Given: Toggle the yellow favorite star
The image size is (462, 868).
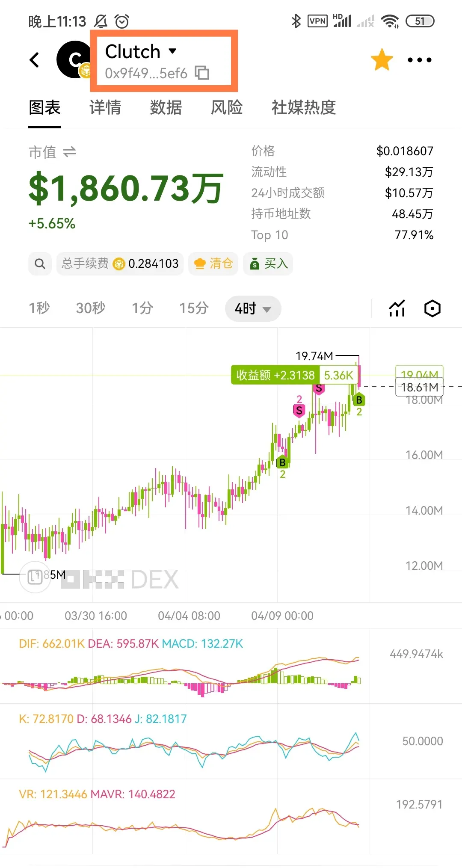Looking at the screenshot, I should [x=382, y=59].
